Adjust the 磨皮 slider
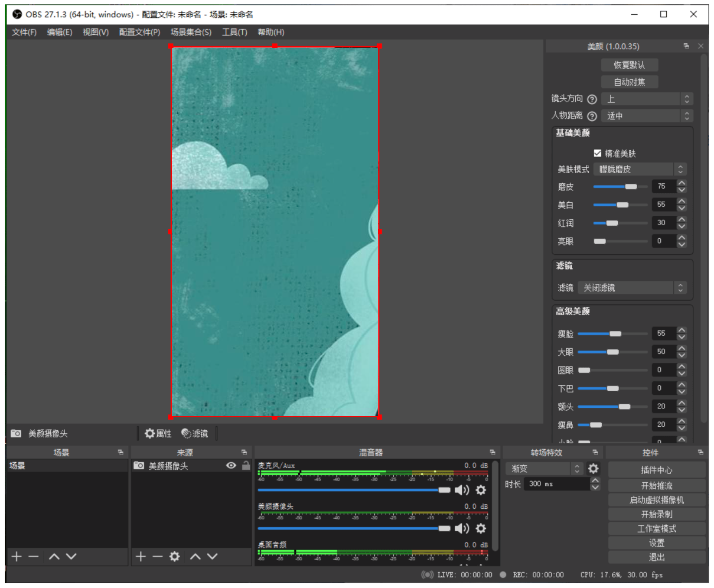Screen dimensions: 714x588 tap(620, 187)
